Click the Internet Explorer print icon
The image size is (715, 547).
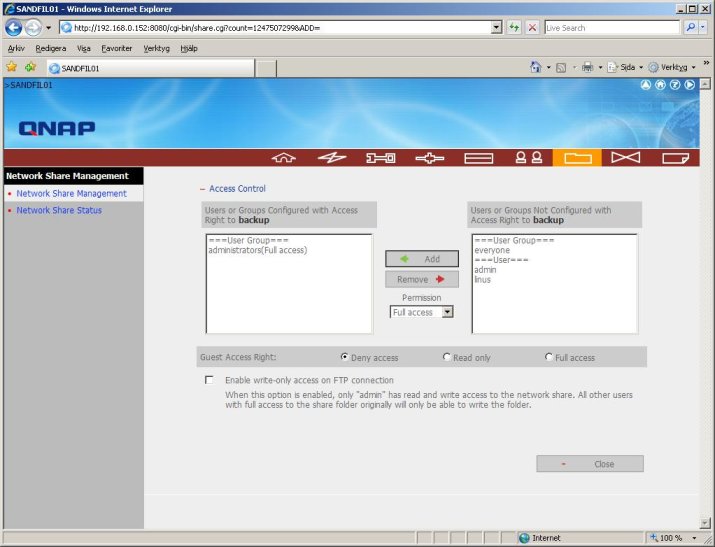click(x=587, y=67)
